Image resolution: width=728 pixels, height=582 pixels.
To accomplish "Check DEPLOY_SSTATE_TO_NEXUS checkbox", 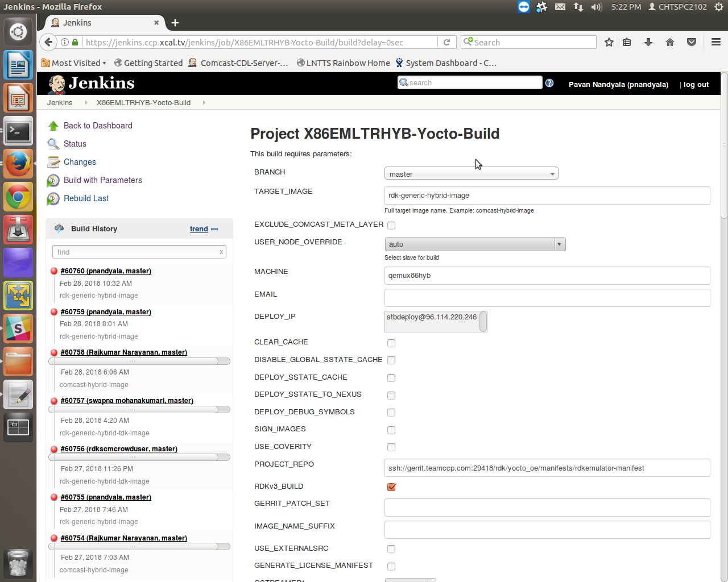I will [x=391, y=396].
